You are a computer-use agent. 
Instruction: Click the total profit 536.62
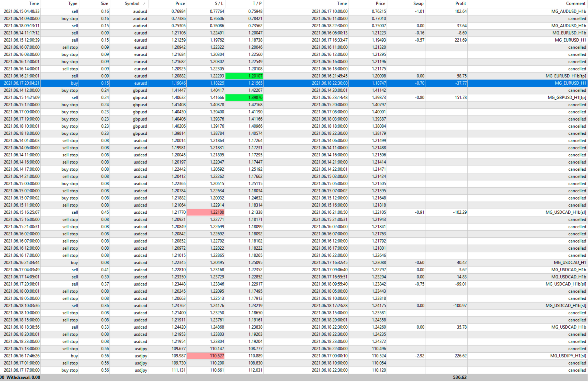click(x=459, y=377)
